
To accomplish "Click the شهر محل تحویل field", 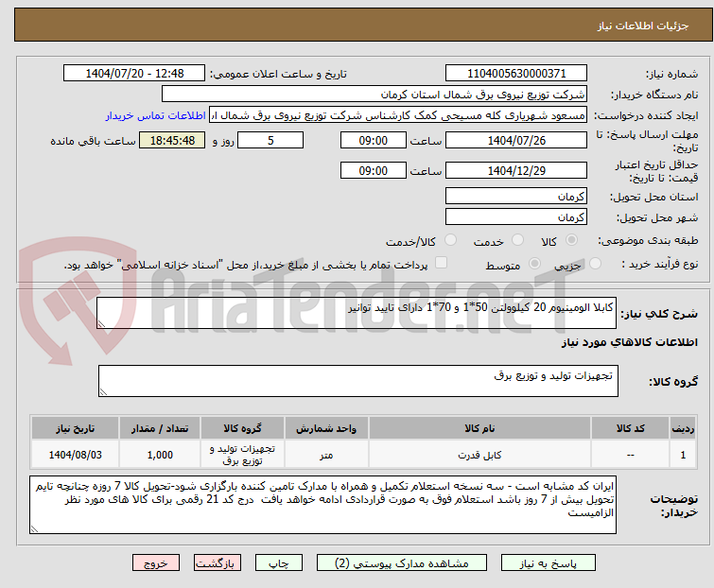I will pos(516,217).
